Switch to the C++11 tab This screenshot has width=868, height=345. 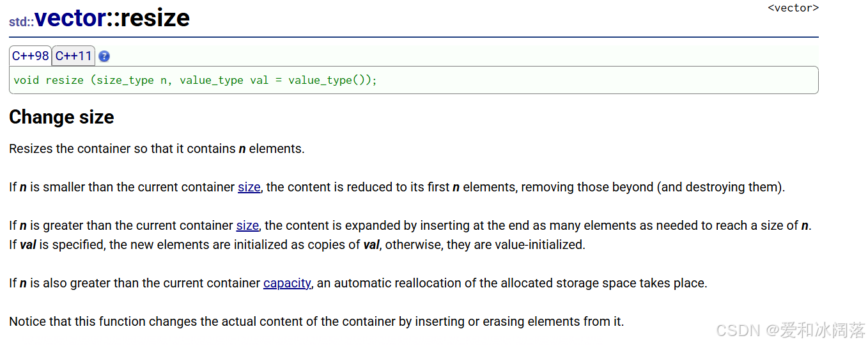point(74,56)
